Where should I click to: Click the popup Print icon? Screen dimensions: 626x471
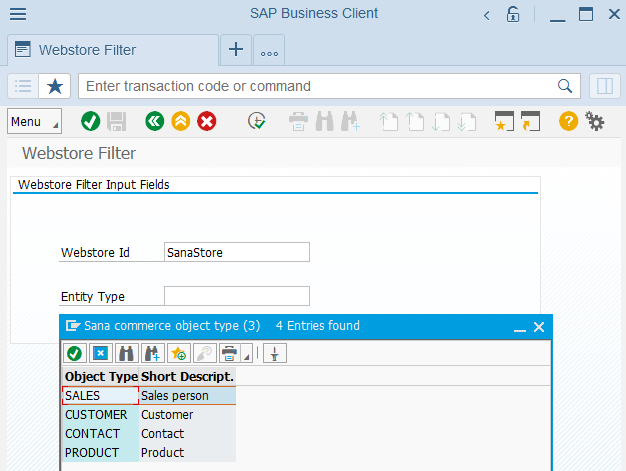pos(230,353)
